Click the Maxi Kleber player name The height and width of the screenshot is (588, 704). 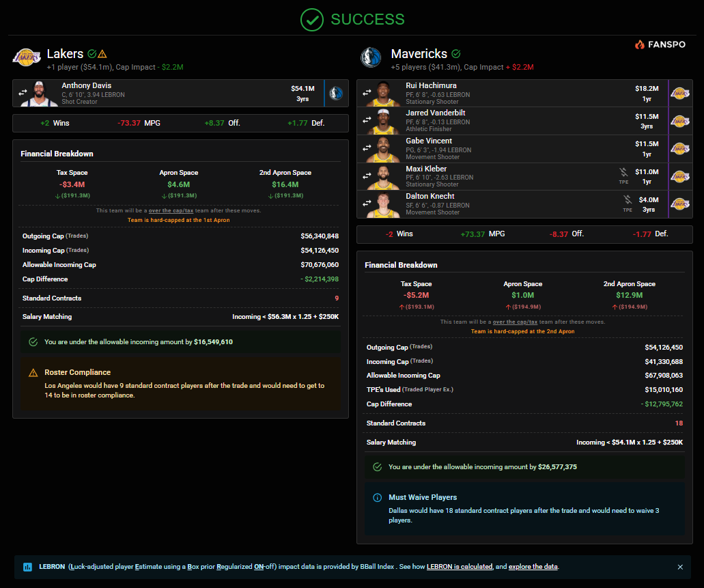[x=426, y=169]
